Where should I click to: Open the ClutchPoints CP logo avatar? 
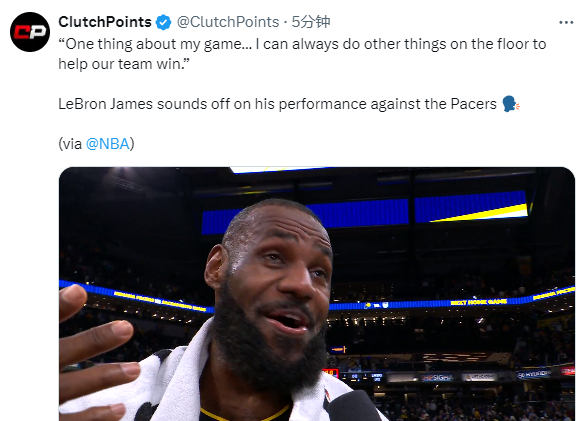(30, 32)
